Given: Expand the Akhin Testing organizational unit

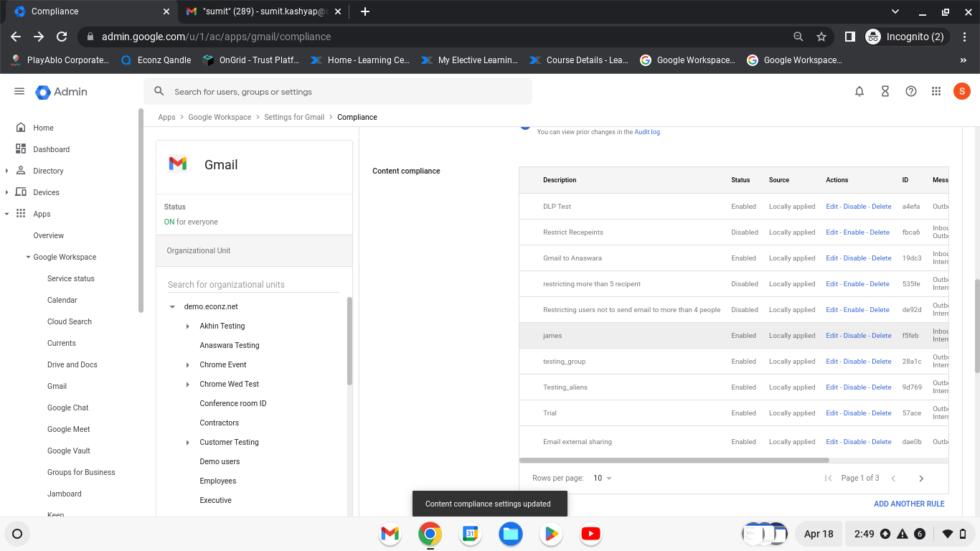Looking at the screenshot, I should pos(188,326).
